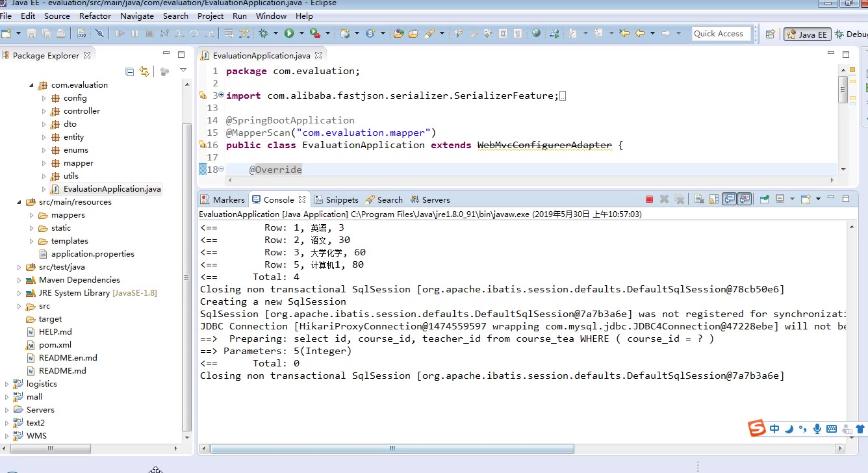Expand the controller package node
Screen dimensions: 868x473
pos(44,111)
